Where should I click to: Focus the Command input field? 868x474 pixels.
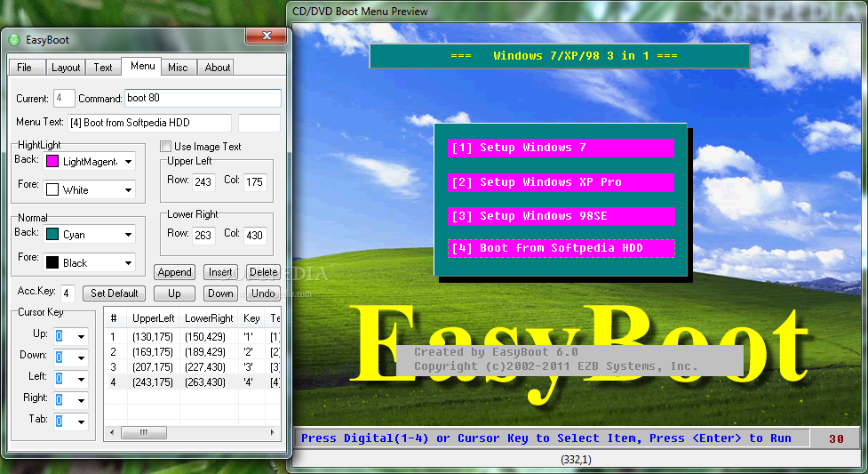click(x=203, y=98)
